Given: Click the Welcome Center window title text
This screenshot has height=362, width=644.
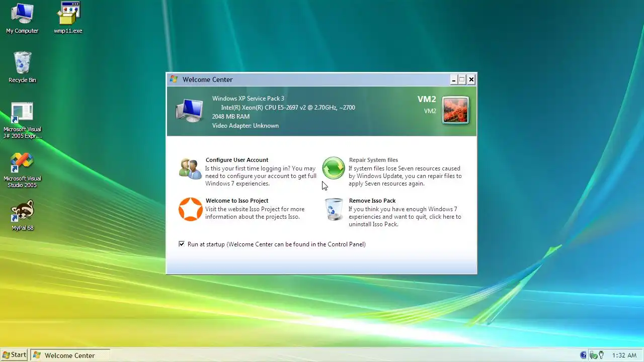Looking at the screenshot, I should [208, 79].
